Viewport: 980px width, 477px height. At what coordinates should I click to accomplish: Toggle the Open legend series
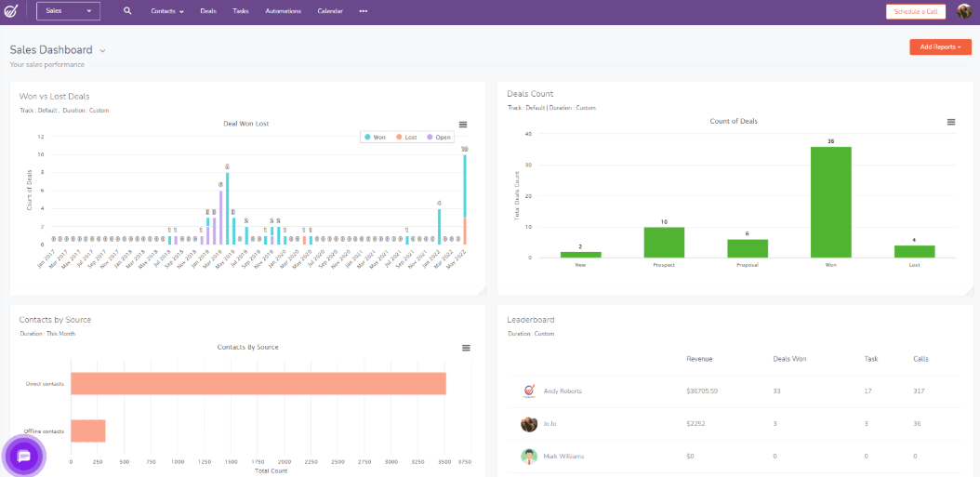(438, 137)
